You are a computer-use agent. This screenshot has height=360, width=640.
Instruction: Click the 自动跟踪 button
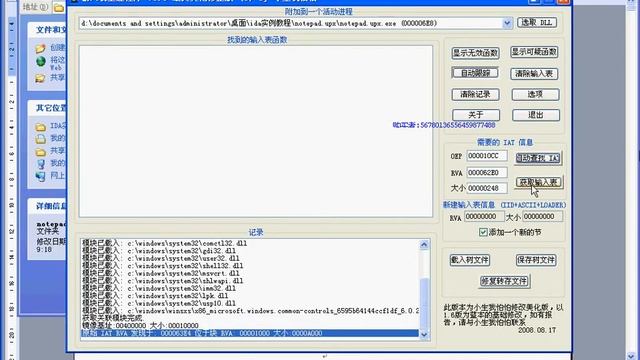476,73
